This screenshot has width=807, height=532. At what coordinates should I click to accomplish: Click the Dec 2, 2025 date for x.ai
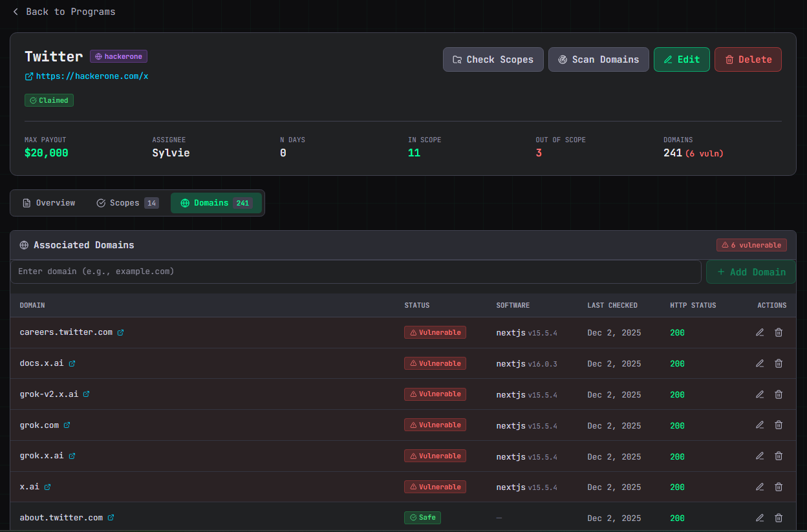click(614, 487)
